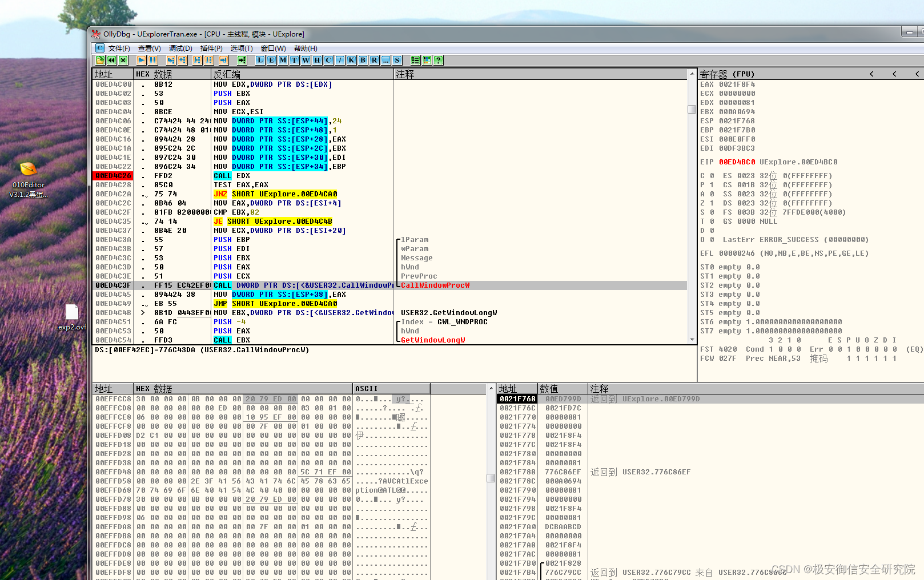924x580 pixels.
Task: Toggle the C flag value in registers
Action: point(712,176)
